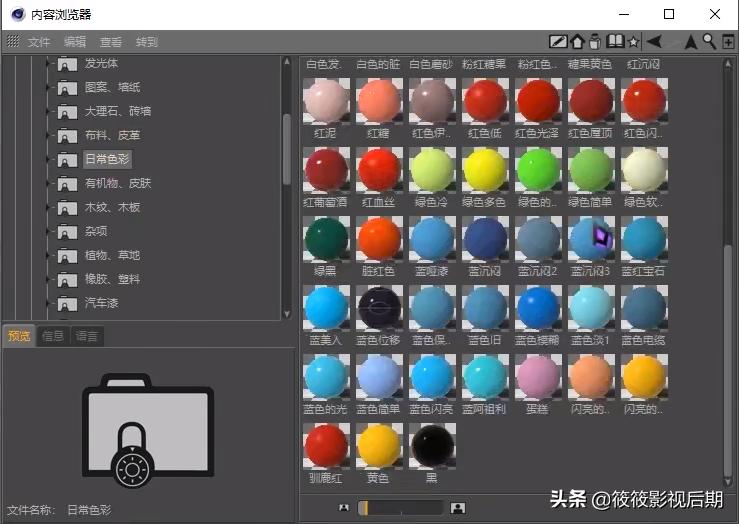Click the materials panel scrollbar thumb
Viewport: 739px width, 524px height.
(728, 360)
